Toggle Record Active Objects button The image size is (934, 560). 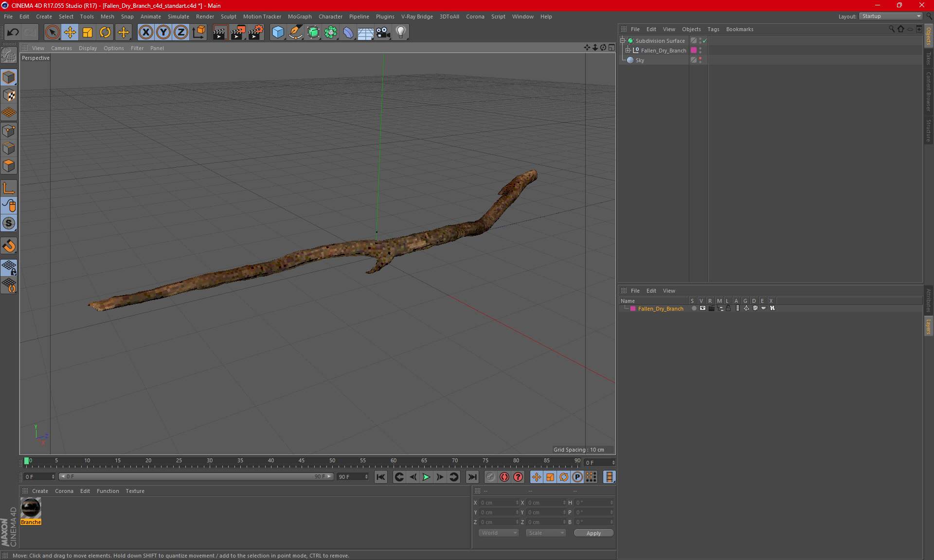(x=504, y=477)
